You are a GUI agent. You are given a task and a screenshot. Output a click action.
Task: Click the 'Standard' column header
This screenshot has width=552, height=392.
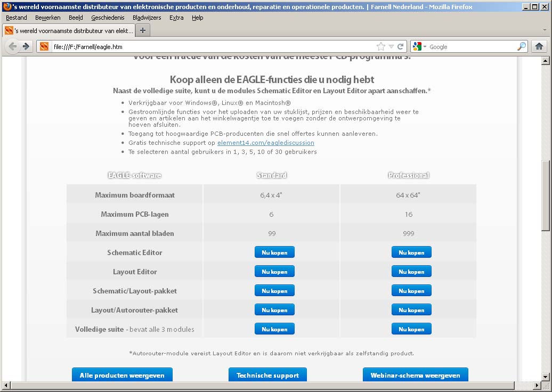tap(272, 175)
